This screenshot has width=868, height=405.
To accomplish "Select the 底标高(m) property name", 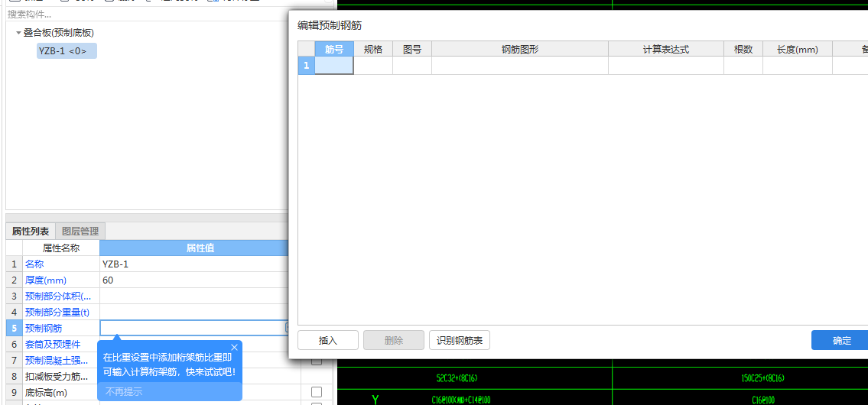I will 61,393.
